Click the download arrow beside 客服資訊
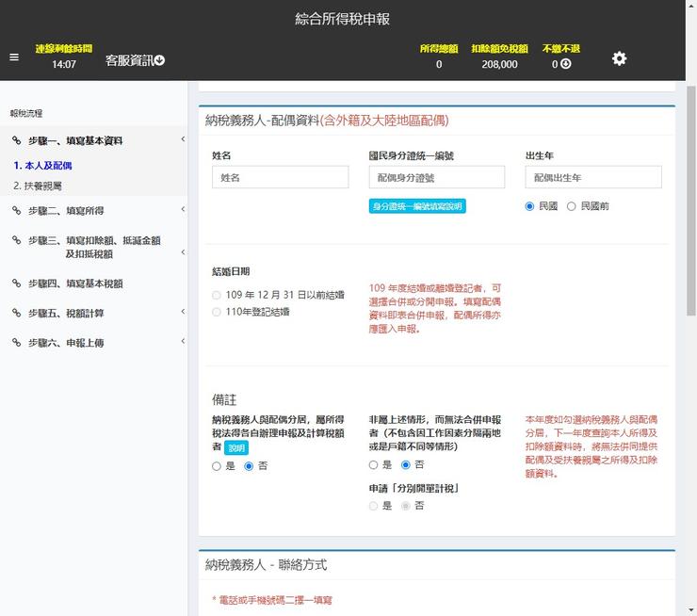This screenshot has width=697, height=616. [159, 60]
